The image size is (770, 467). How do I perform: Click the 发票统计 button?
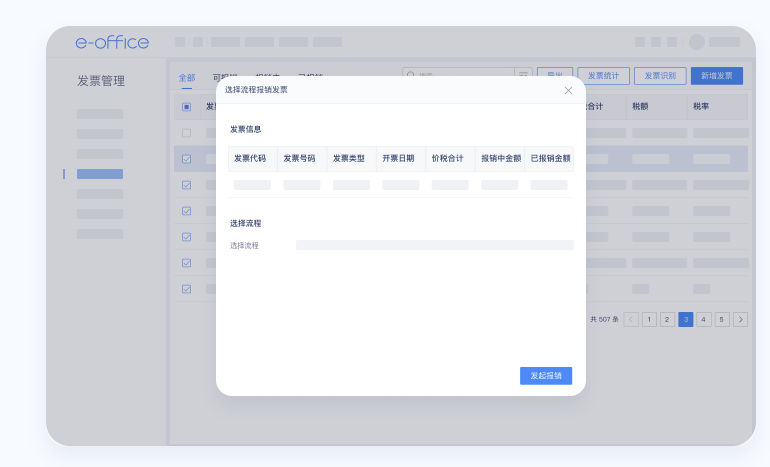pyautogui.click(x=602, y=76)
